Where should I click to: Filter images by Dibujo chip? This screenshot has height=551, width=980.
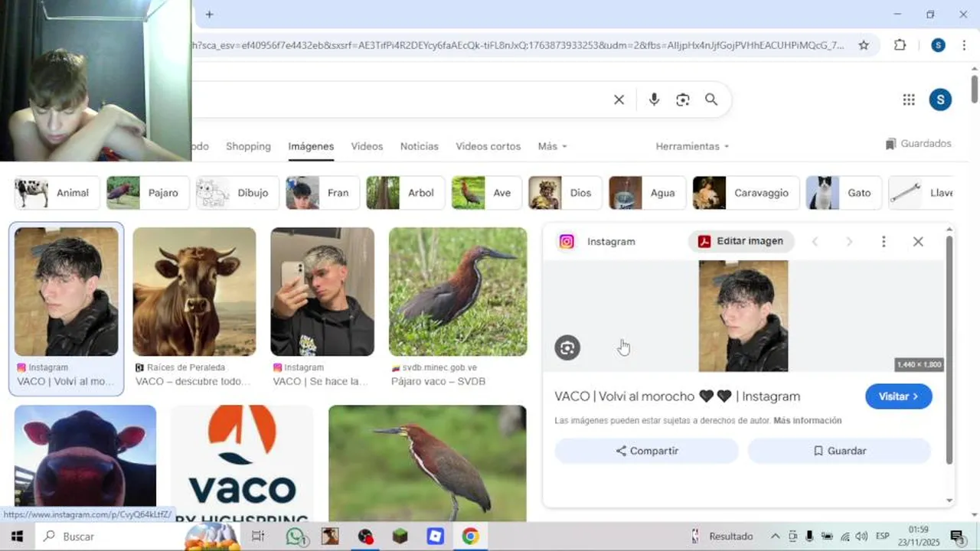coord(237,193)
